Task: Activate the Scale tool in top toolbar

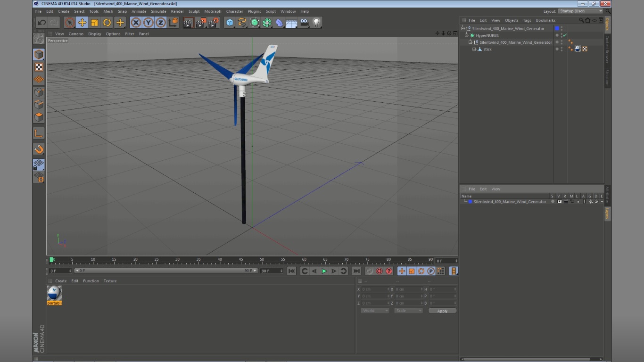Action: [95, 22]
